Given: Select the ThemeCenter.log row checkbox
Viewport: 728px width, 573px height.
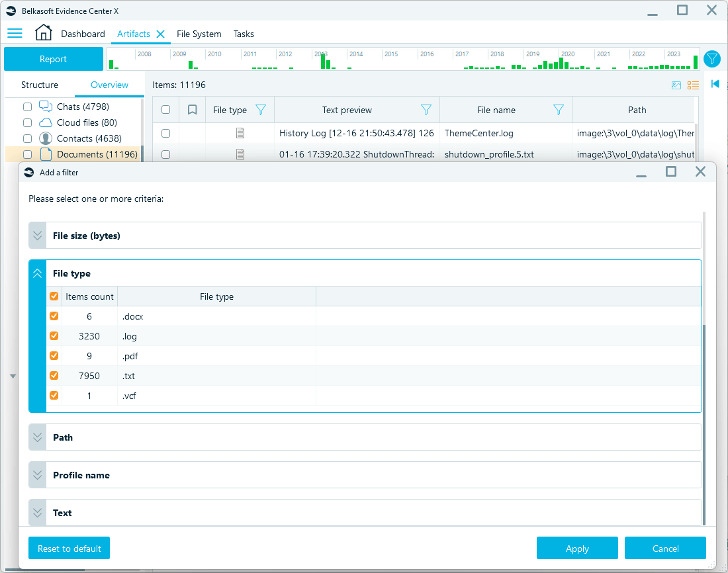Looking at the screenshot, I should pos(165,133).
